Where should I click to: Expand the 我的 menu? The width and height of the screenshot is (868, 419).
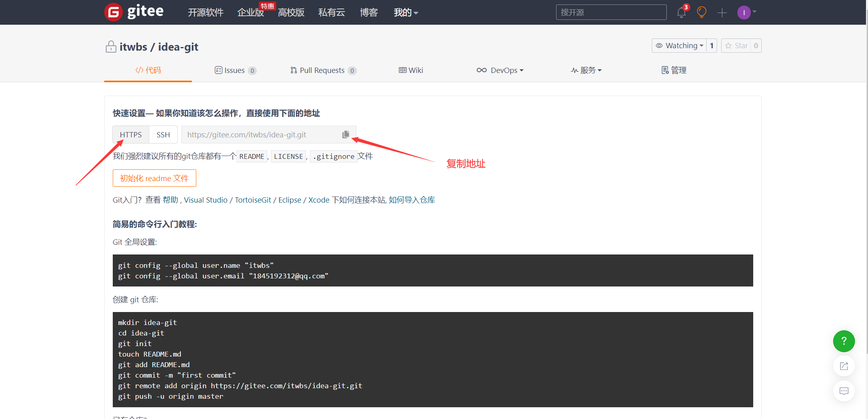(406, 13)
